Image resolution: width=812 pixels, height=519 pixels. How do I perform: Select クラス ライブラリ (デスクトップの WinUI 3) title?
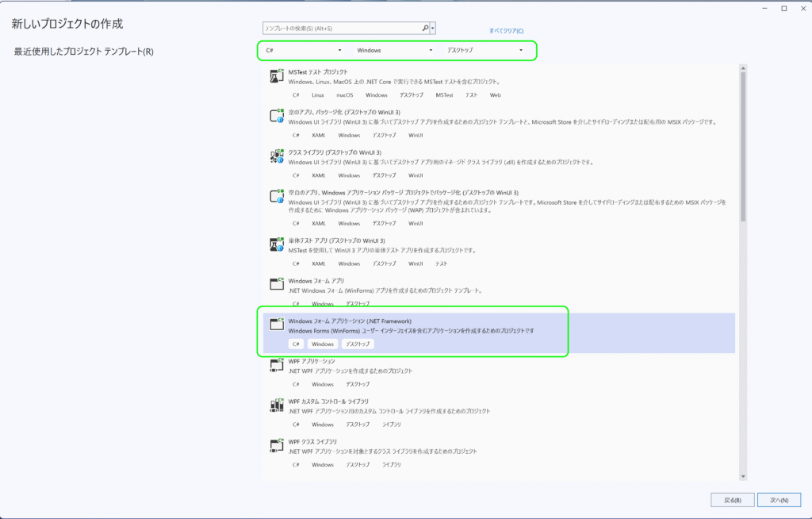point(335,152)
